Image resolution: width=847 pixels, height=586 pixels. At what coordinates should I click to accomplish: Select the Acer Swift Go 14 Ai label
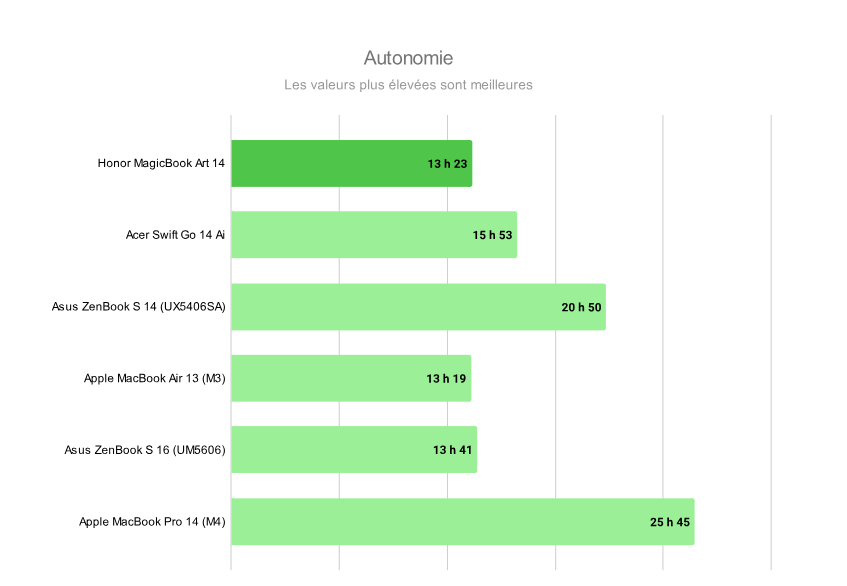pos(175,235)
